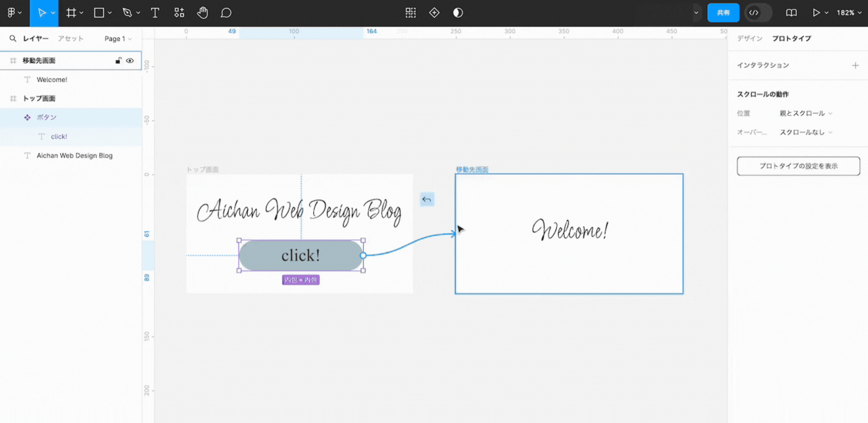Select the Rectangle shape tool
This screenshot has height=423, width=868.
point(99,13)
